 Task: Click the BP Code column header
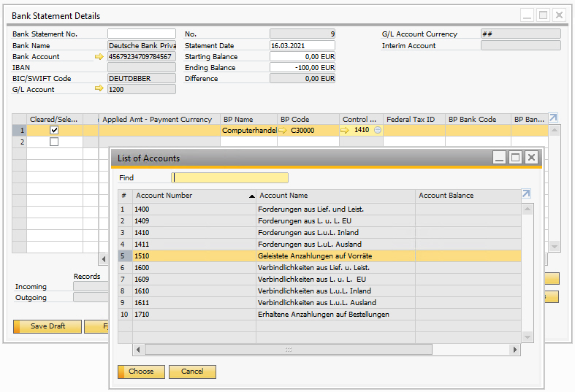tap(308, 120)
